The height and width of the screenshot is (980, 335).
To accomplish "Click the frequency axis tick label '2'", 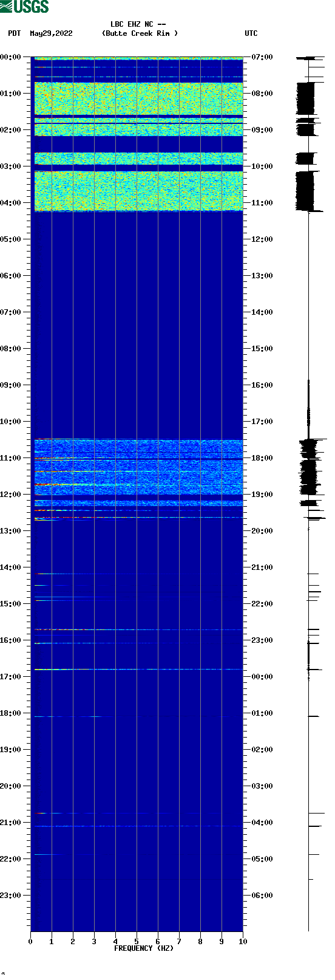I will point(73,942).
